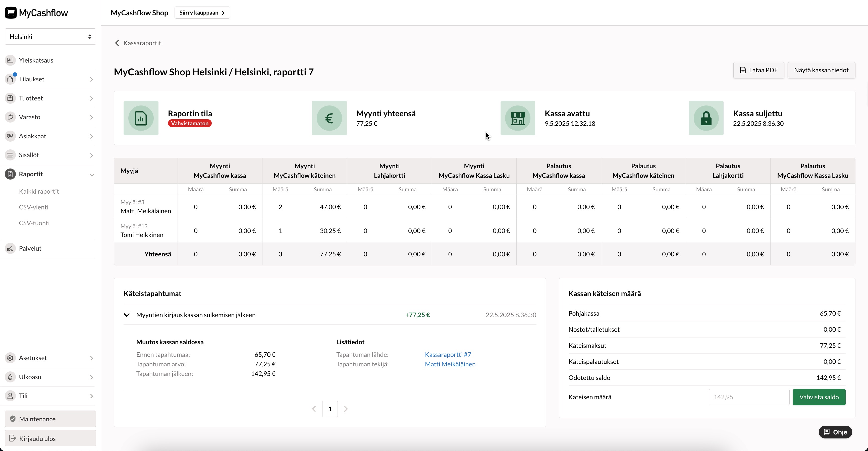Screen dimensions: 868x451
Task: Click the PDF document icon in Lataa PDF
Action: point(743,70)
